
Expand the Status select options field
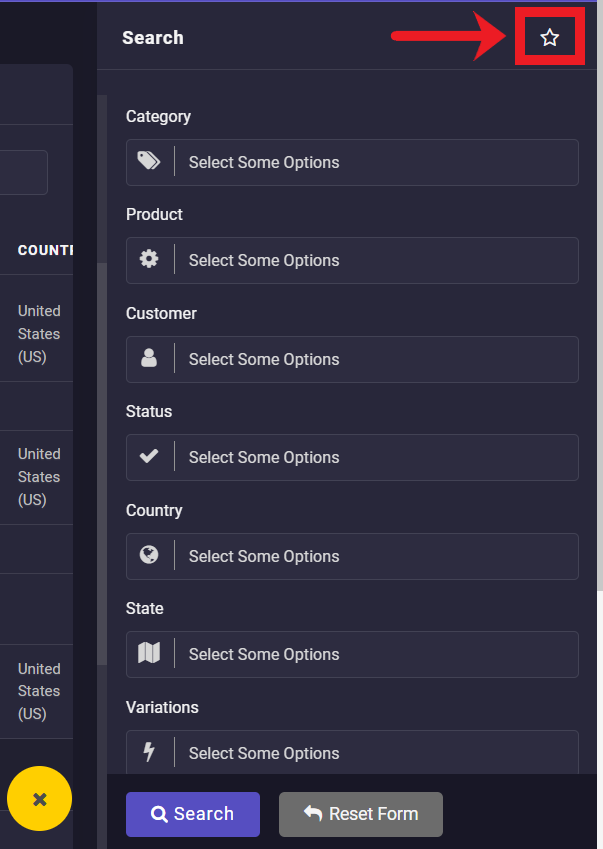(x=375, y=457)
